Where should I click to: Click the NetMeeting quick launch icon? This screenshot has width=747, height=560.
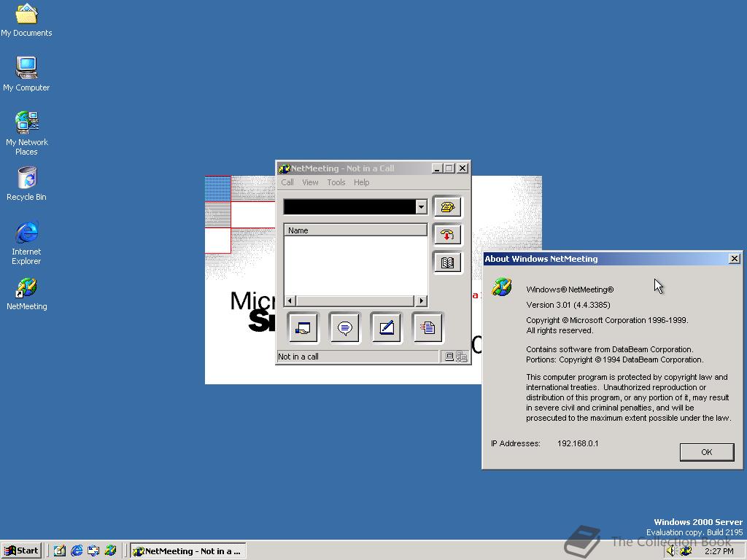(111, 551)
